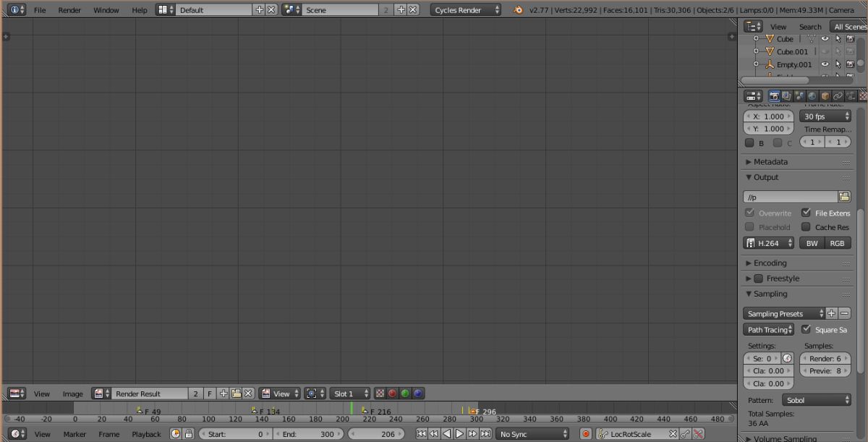
Task: Toggle automatic keyframe record button
Action: pyautogui.click(x=586, y=434)
